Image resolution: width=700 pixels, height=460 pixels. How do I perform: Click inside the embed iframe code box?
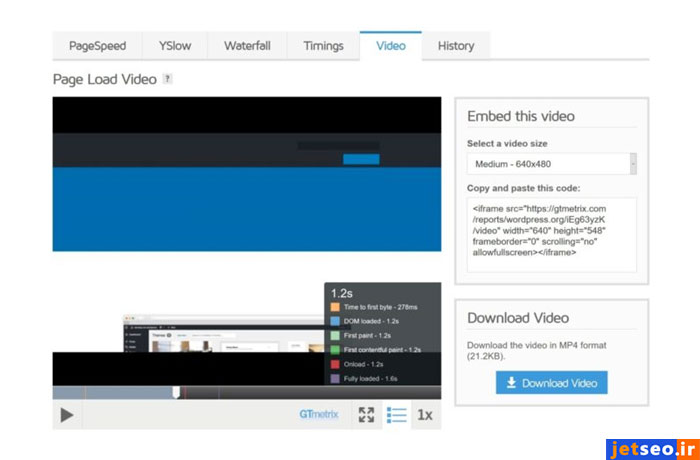pos(551,234)
